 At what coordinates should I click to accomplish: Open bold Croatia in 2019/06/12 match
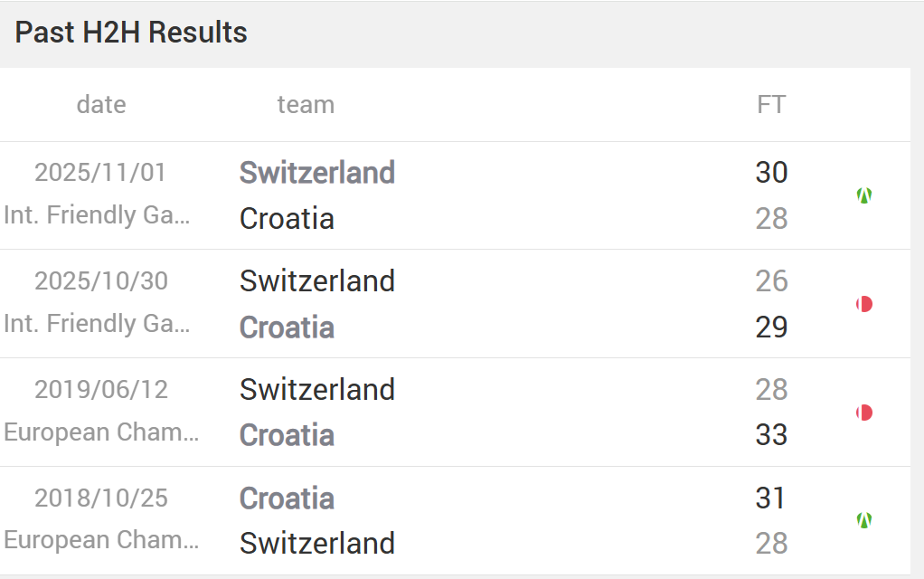287,435
